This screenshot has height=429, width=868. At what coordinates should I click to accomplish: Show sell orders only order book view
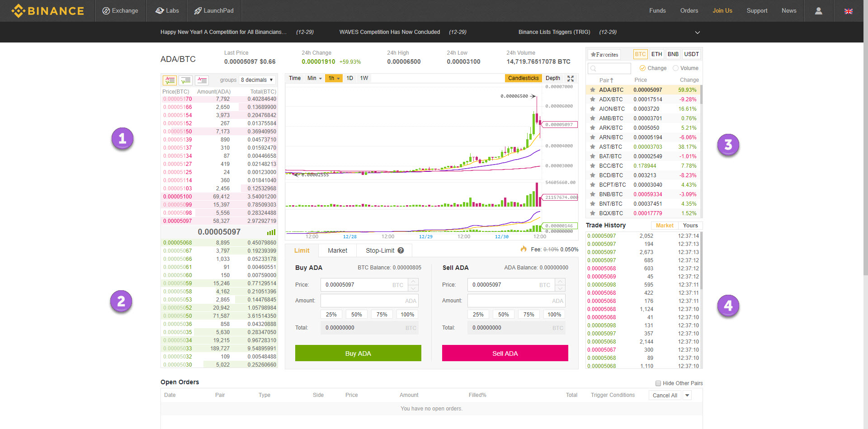point(202,80)
